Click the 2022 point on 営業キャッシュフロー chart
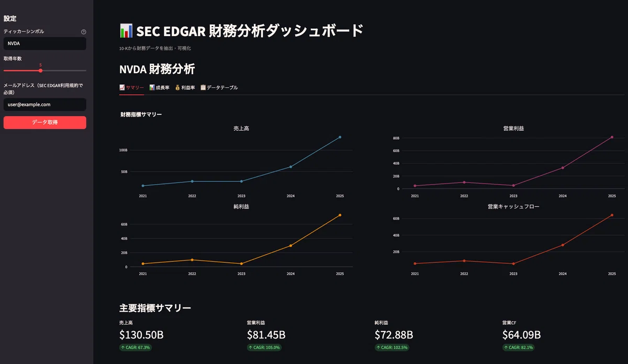628x364 pixels. tap(464, 260)
